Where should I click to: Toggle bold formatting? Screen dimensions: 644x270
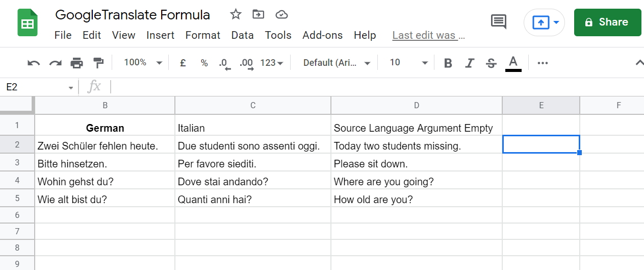(x=448, y=63)
